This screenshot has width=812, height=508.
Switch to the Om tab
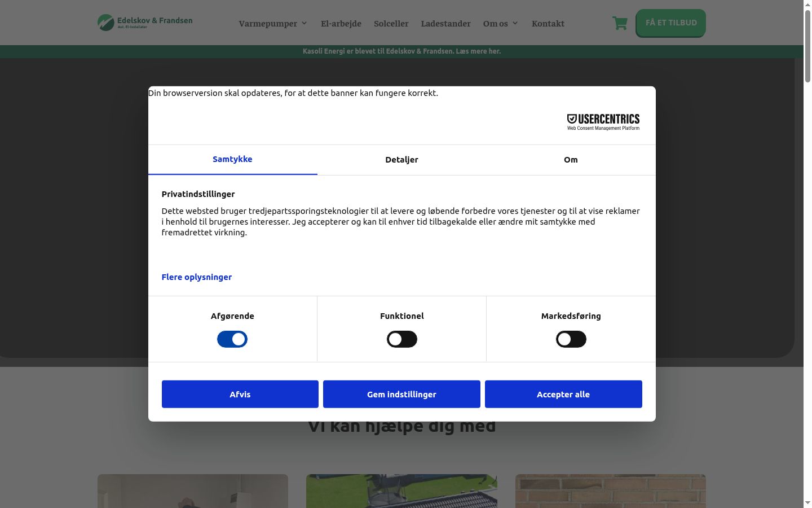click(x=571, y=160)
